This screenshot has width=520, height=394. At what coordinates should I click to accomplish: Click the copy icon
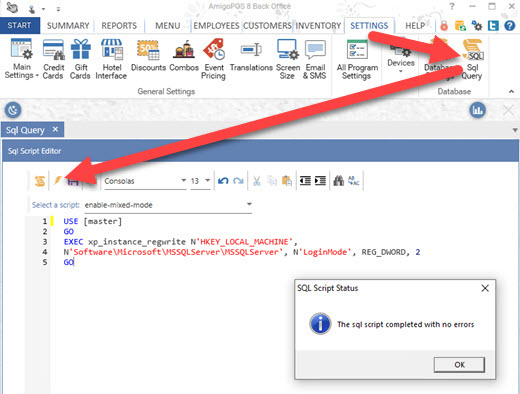(272, 181)
